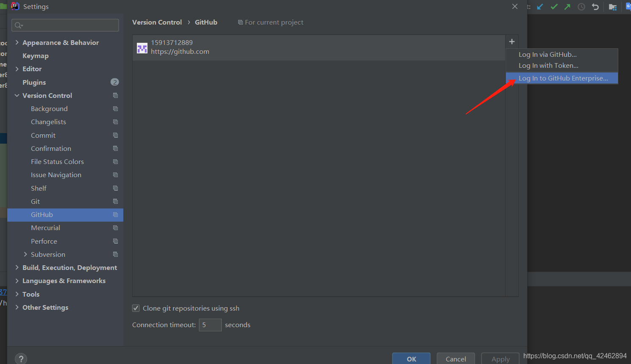Click project-level icon beside Shelf item

click(115, 188)
